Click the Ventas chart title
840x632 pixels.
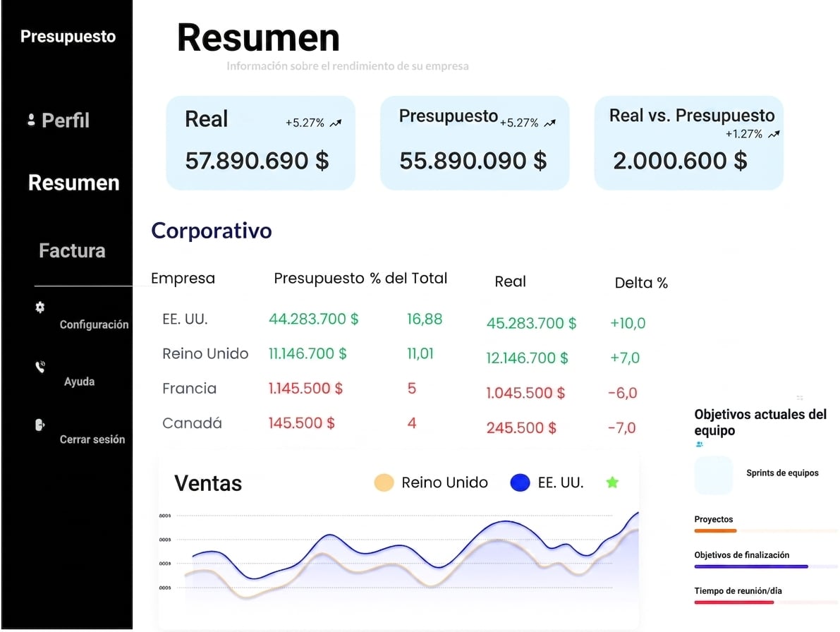[x=208, y=483]
